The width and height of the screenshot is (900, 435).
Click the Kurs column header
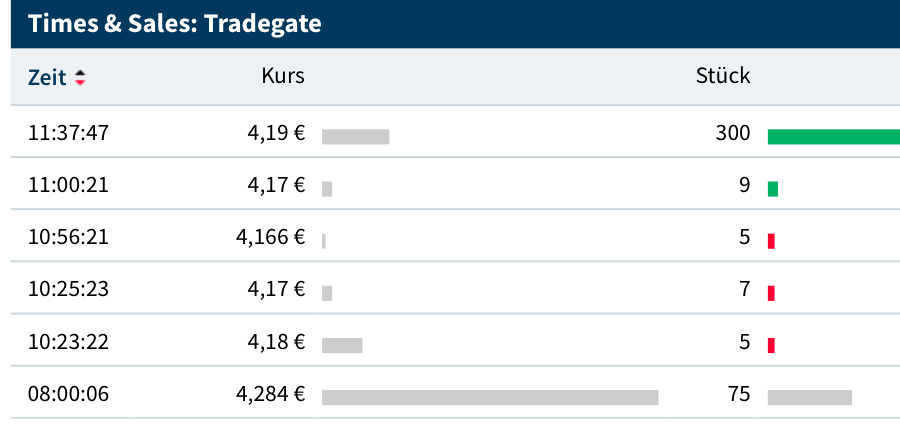point(283,76)
